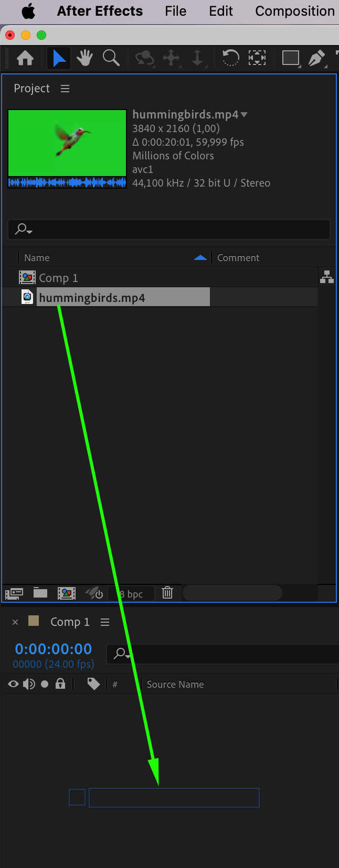Delete selected item with trash icon
Image resolution: width=339 pixels, height=868 pixels.
point(167,593)
